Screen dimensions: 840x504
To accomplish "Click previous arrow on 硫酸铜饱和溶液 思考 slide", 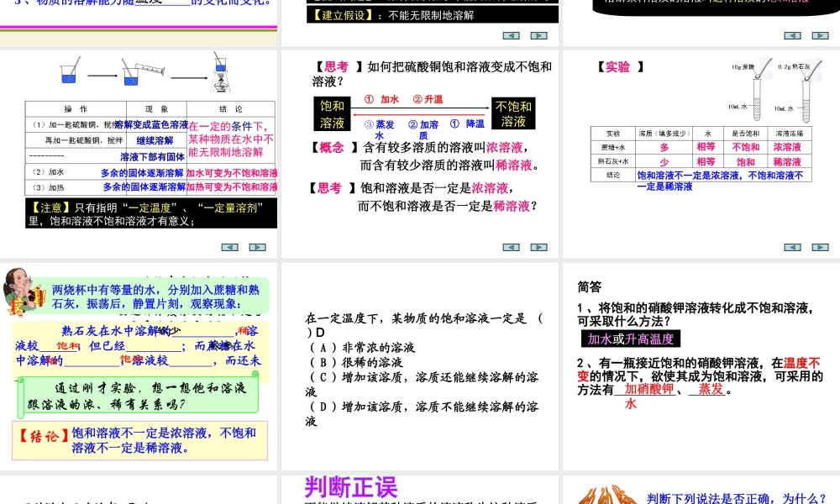I will click(511, 247).
